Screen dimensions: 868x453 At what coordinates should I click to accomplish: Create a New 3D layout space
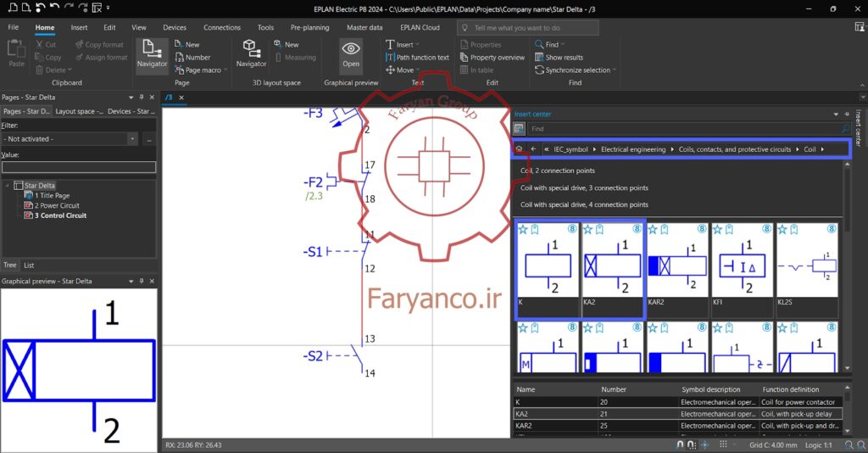pyautogui.click(x=287, y=44)
